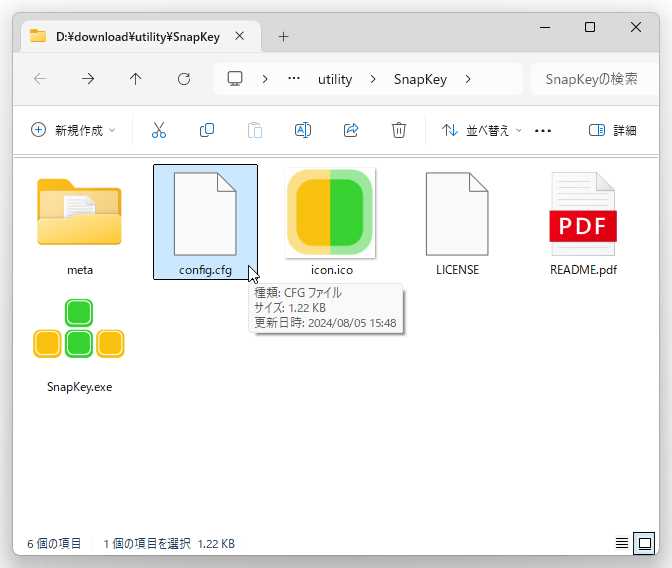672x568 pixels.
Task: Select the SnapKey.exe application icon
Action: (x=79, y=328)
